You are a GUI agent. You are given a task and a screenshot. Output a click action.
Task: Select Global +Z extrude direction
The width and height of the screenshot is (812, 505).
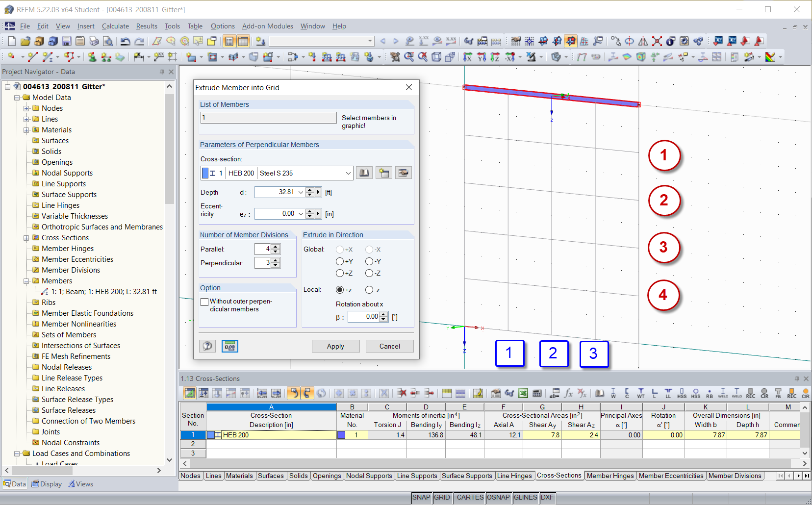tap(340, 273)
